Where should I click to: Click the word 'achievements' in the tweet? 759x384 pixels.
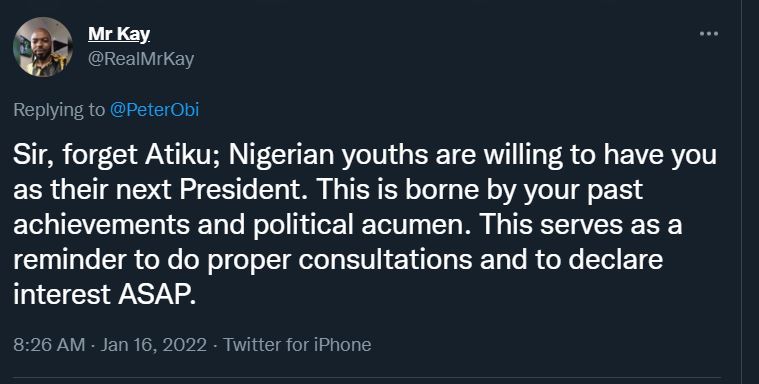102,225
